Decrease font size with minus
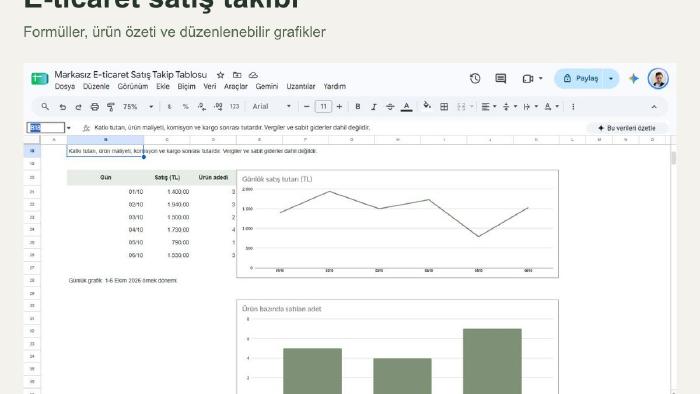The width and height of the screenshot is (700, 394). coord(306,107)
